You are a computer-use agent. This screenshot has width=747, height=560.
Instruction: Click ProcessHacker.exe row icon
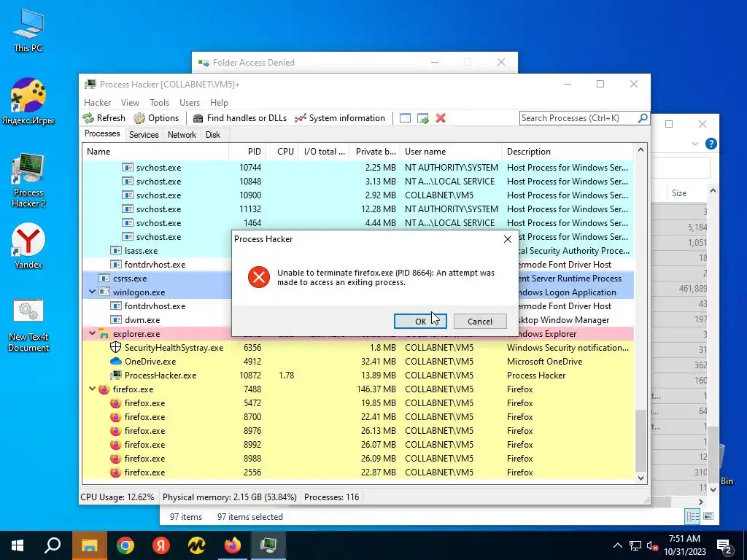pyautogui.click(x=116, y=376)
